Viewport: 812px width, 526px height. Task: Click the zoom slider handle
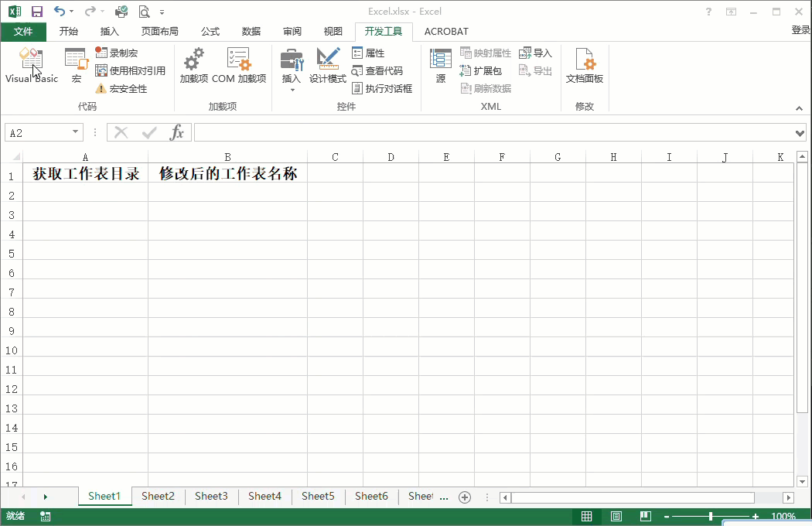tap(711, 516)
